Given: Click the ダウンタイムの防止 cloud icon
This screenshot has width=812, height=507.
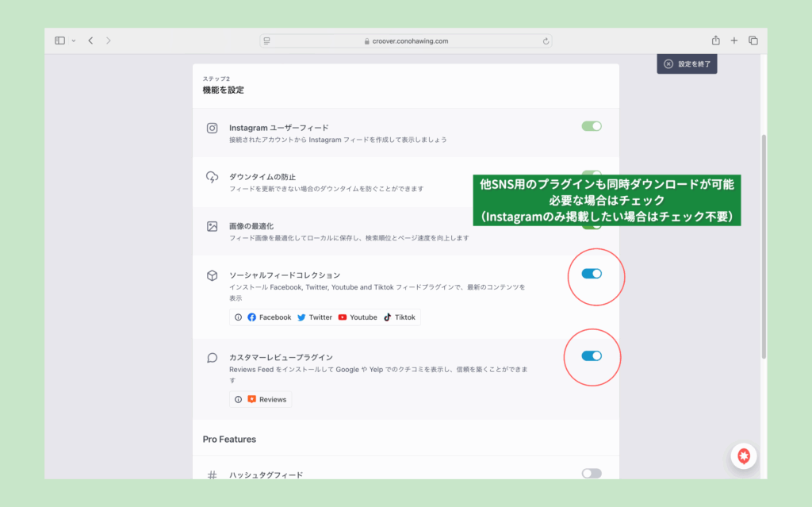Looking at the screenshot, I should pos(212,177).
